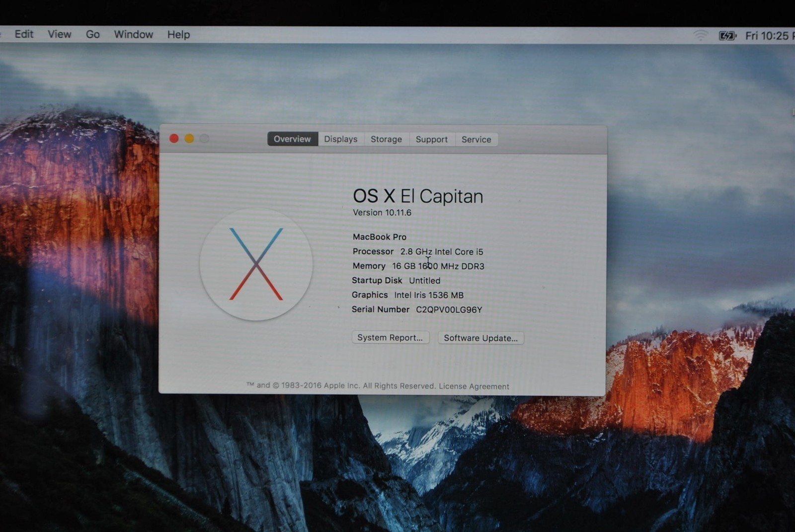Open the Help menu
Screen dimensions: 795x532
pyautogui.click(x=178, y=34)
